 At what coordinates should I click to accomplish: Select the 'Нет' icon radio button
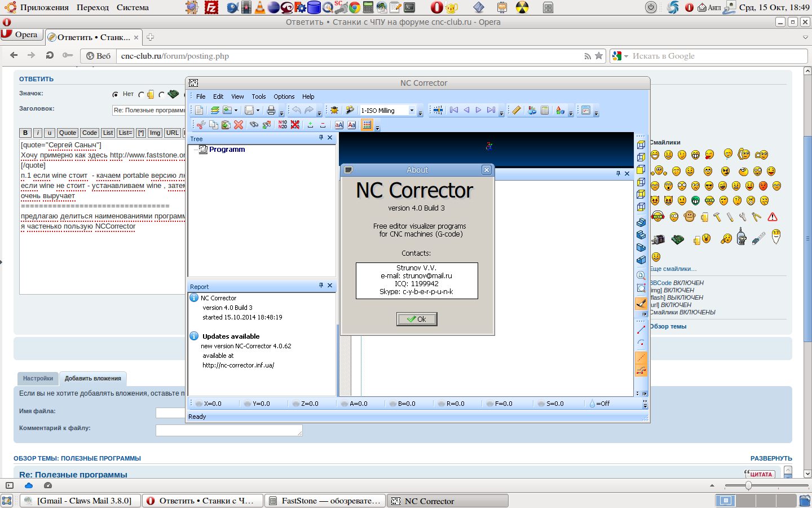[116, 94]
